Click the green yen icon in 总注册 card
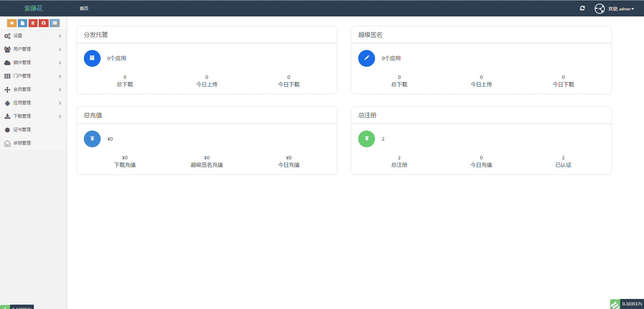Viewport: 644px width, 309px height. (367, 139)
